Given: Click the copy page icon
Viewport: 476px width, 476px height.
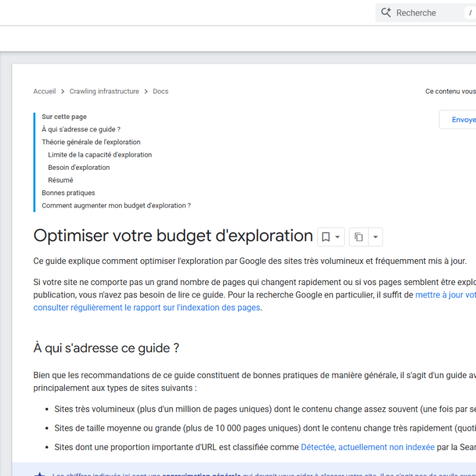Looking at the screenshot, I should click(358, 237).
